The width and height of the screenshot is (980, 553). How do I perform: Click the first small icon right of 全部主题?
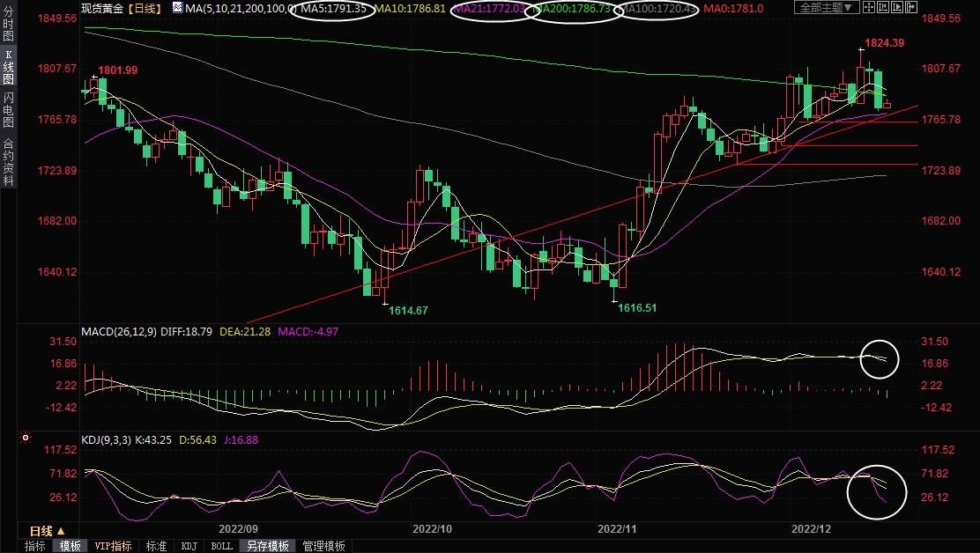pos(871,8)
